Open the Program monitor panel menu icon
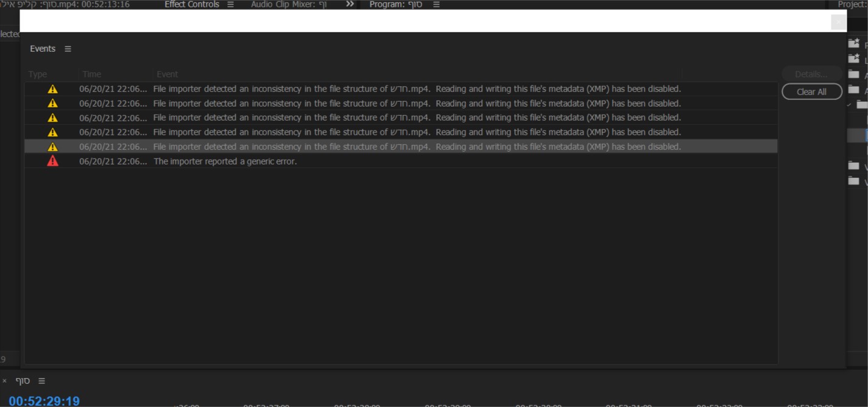868x407 pixels. [436, 4]
